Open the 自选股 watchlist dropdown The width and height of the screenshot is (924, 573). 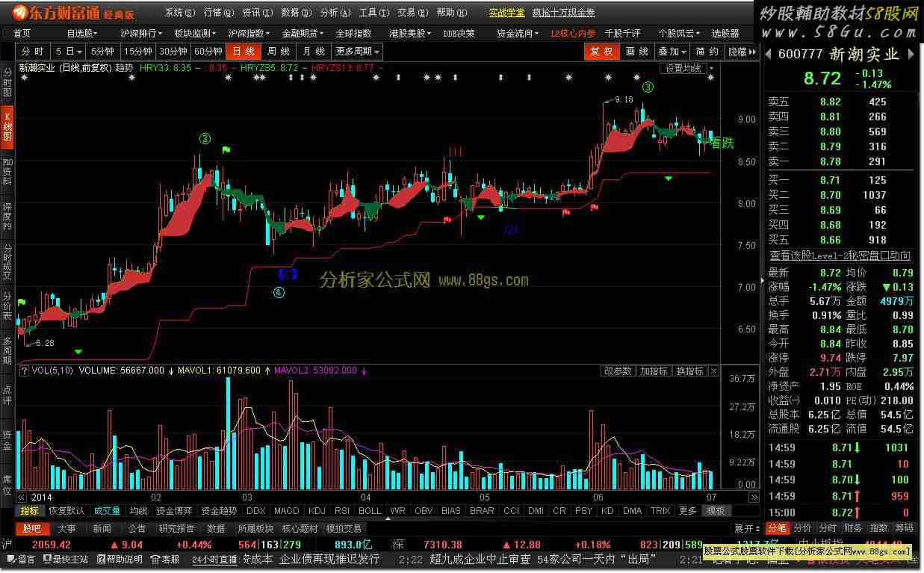point(82,33)
